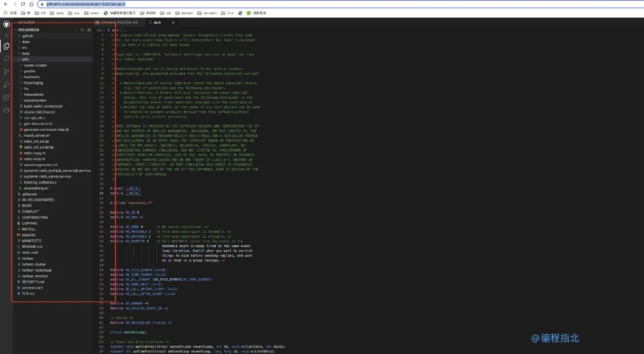Open the Explorer view icon
This screenshot has width=644, height=354.
6,47
